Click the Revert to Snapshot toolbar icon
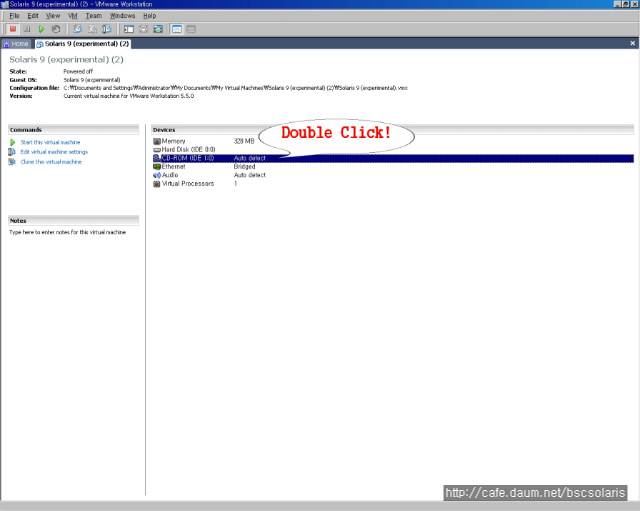The width and height of the screenshot is (640, 511). pos(92,29)
